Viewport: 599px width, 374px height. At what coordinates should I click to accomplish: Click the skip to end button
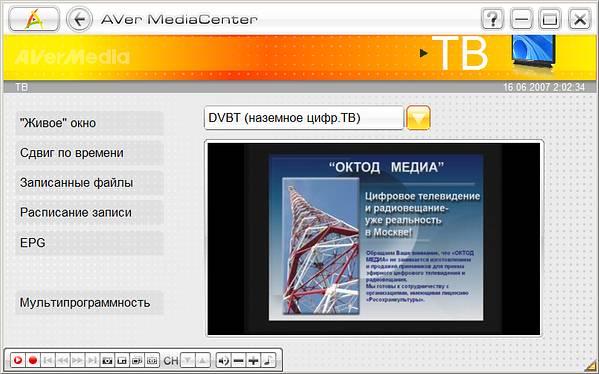tap(92, 360)
